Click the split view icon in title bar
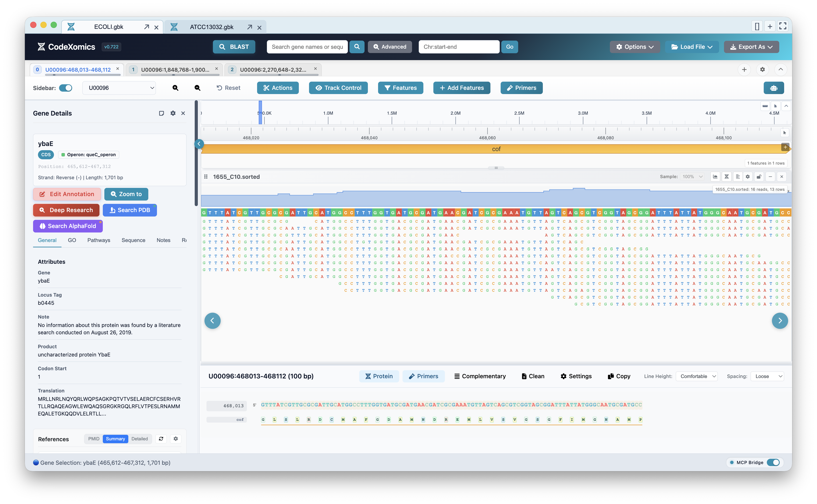 757,26
